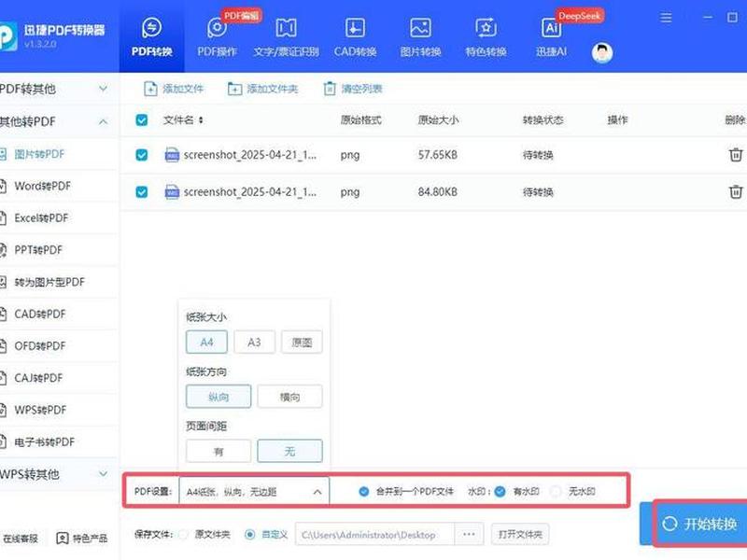Toggle checkbox for 57.65KB screenshot file
Screen dimensions: 747x560
(x=142, y=155)
